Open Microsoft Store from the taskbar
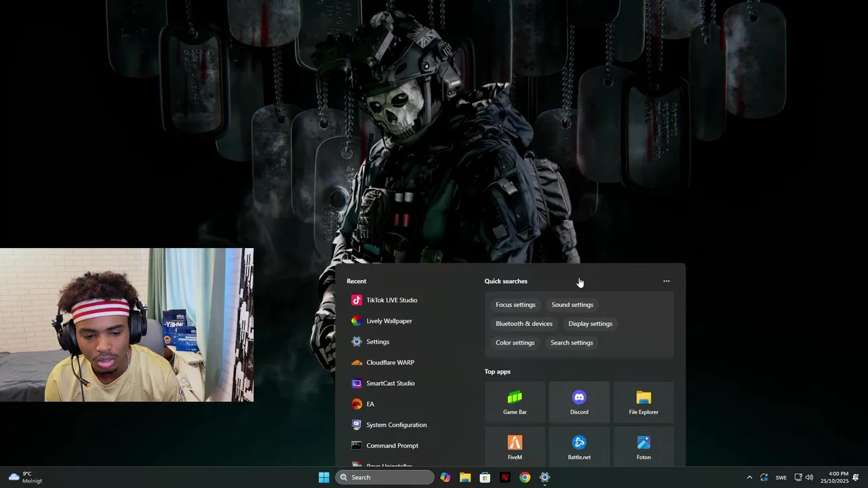This screenshot has width=868, height=488. click(x=485, y=477)
